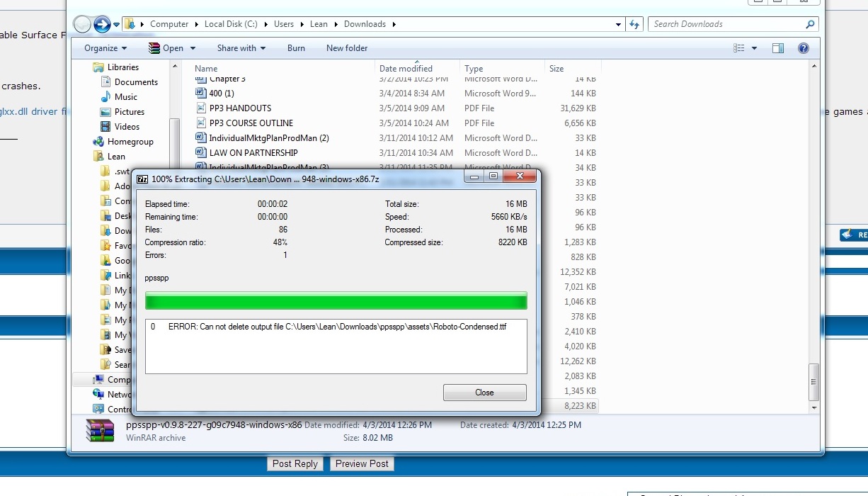
Task: Click New folder in the toolbar
Action: click(x=347, y=48)
